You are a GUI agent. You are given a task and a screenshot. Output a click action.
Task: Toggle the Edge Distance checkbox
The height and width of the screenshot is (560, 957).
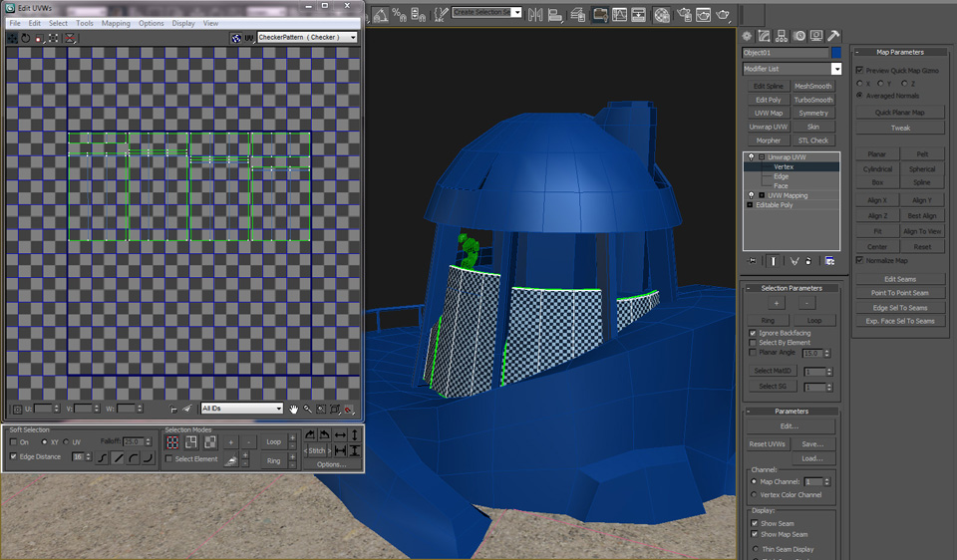[x=14, y=456]
